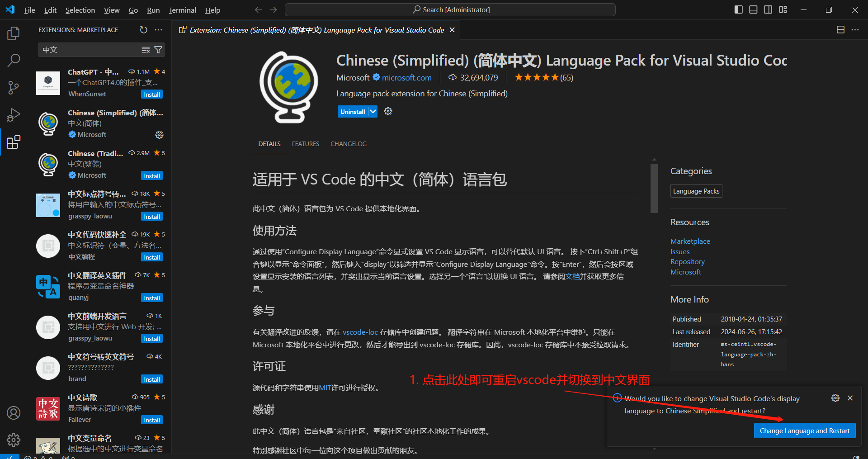Screen dimensions: 868x459
Task: Select the Extensions view icon
Action: tap(14, 142)
